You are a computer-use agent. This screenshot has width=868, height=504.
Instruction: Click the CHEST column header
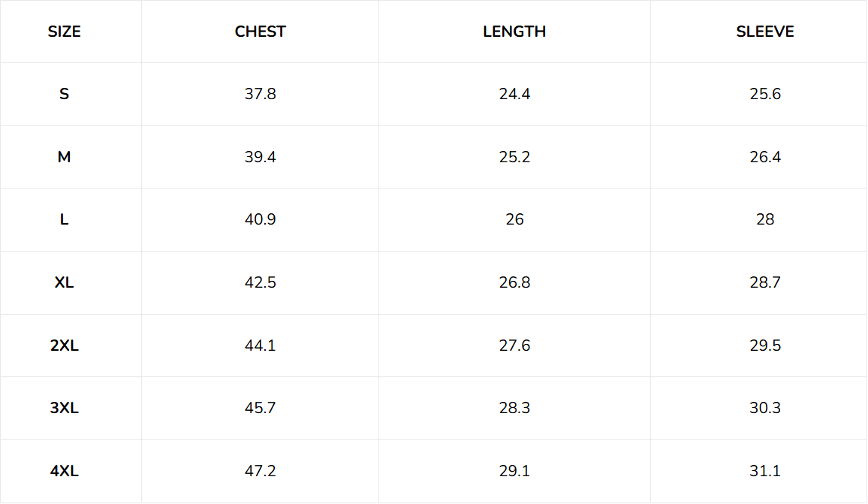[261, 32]
